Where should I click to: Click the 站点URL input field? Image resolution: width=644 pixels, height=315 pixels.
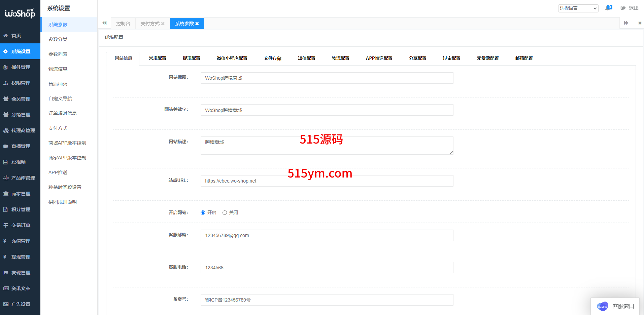(x=327, y=181)
